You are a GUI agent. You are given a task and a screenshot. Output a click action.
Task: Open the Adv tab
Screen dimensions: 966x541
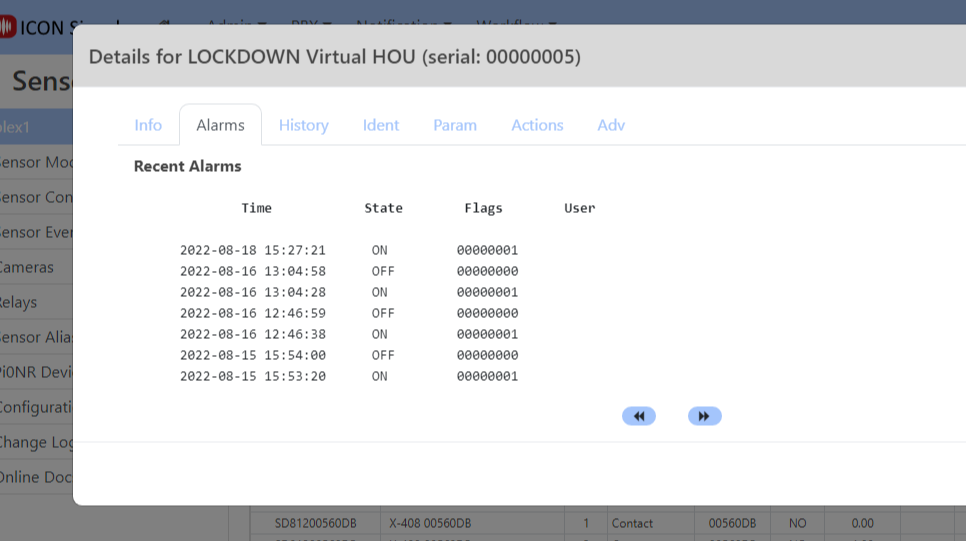coord(611,125)
